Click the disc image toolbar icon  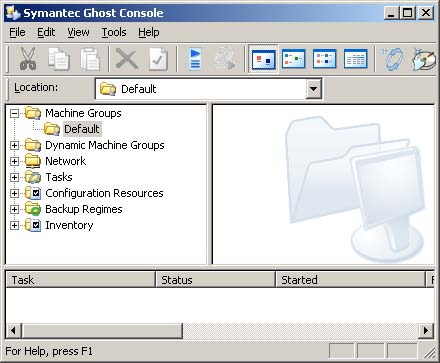click(x=424, y=59)
